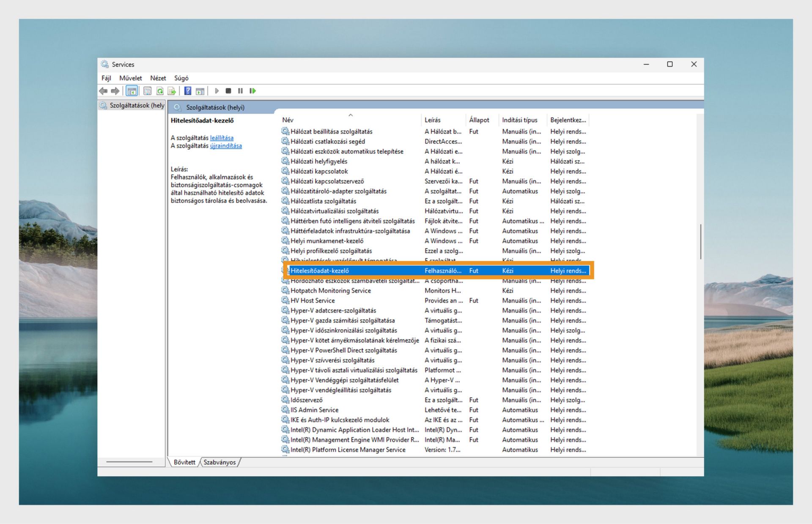This screenshot has width=812, height=524.
Task: Open the Properties toolbar icon
Action: pyautogui.click(x=147, y=91)
